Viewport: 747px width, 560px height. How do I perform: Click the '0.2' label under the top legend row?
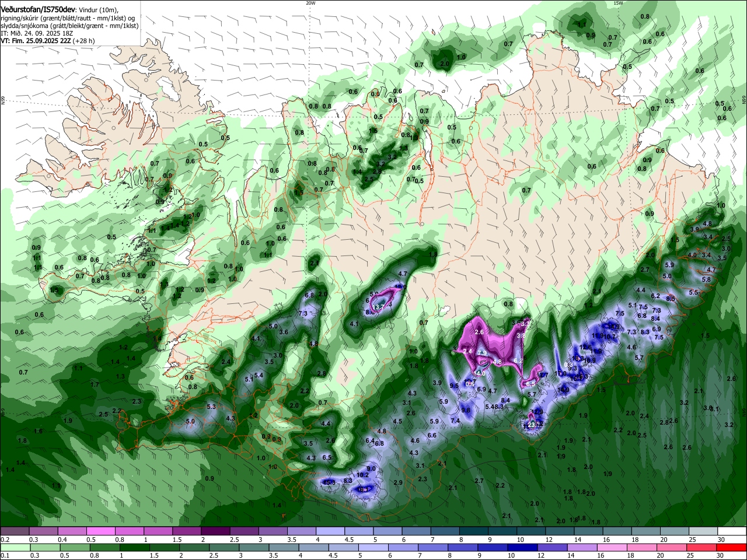pos(5,540)
